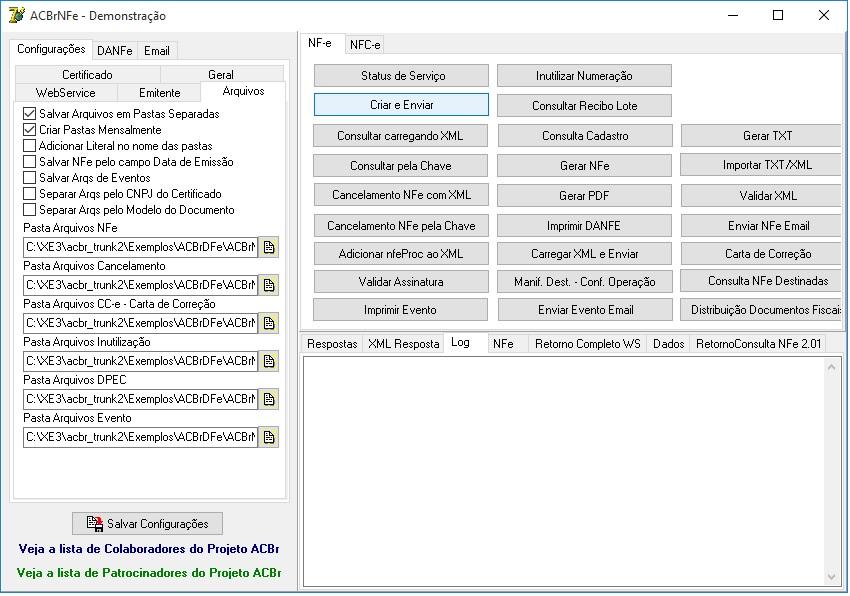The height and width of the screenshot is (596, 850).
Task: Click the Log scrollbar up arrow
Action: pyautogui.click(x=832, y=368)
